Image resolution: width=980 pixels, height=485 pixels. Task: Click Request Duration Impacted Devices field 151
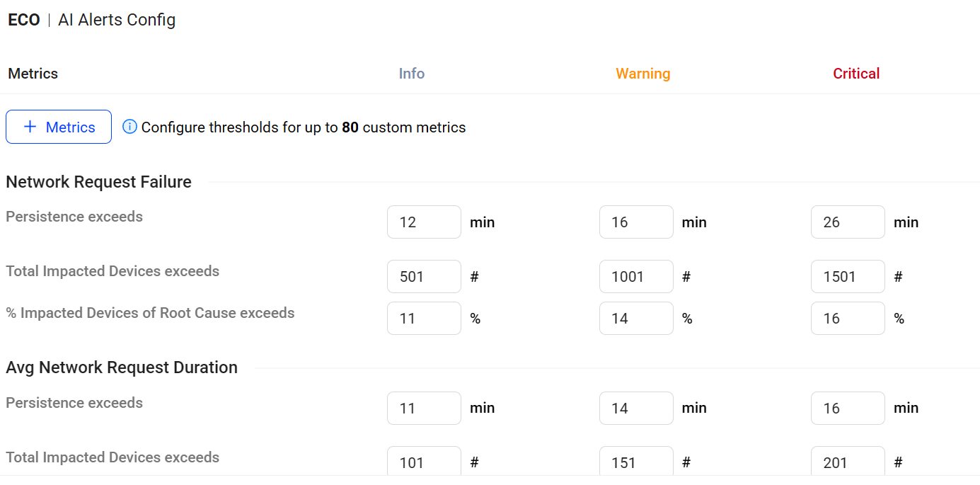pyautogui.click(x=636, y=462)
